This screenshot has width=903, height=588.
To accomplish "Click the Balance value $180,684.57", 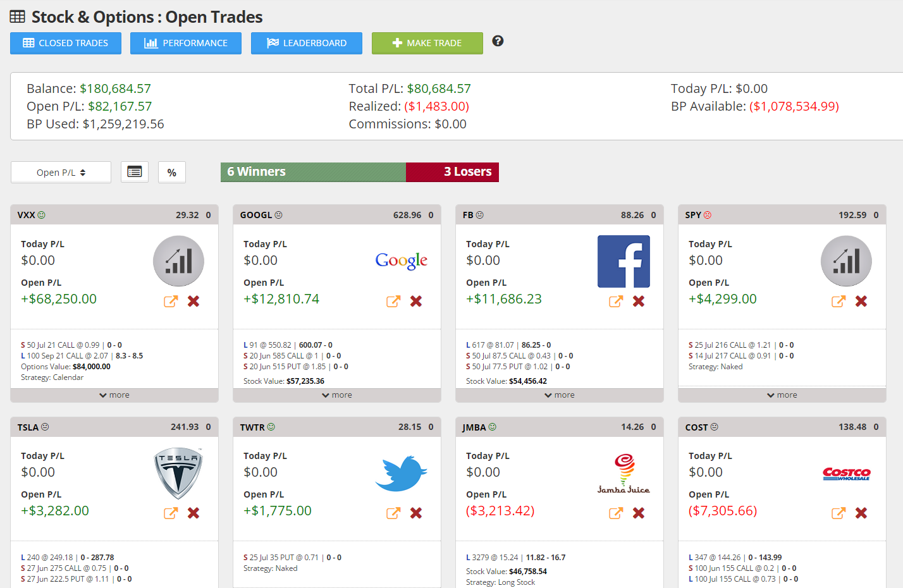I will click(115, 89).
